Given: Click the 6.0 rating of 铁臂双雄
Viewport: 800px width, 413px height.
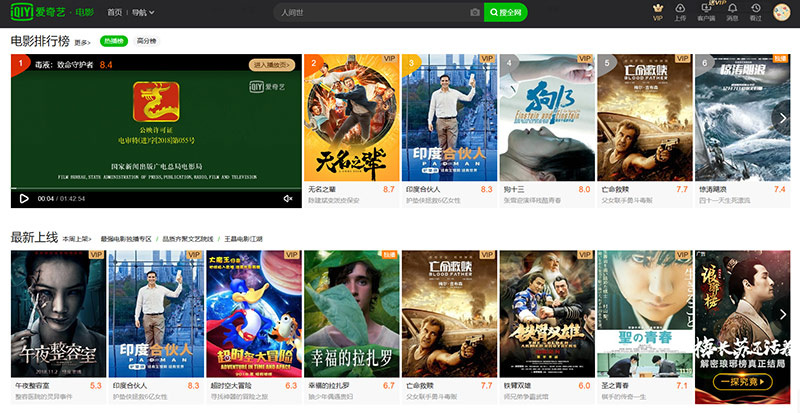Looking at the screenshot, I should (x=584, y=386).
